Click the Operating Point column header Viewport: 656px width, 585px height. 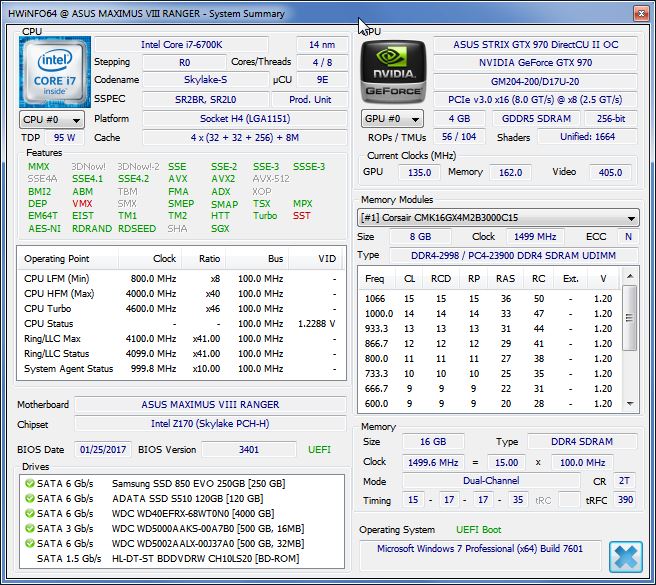[68, 259]
